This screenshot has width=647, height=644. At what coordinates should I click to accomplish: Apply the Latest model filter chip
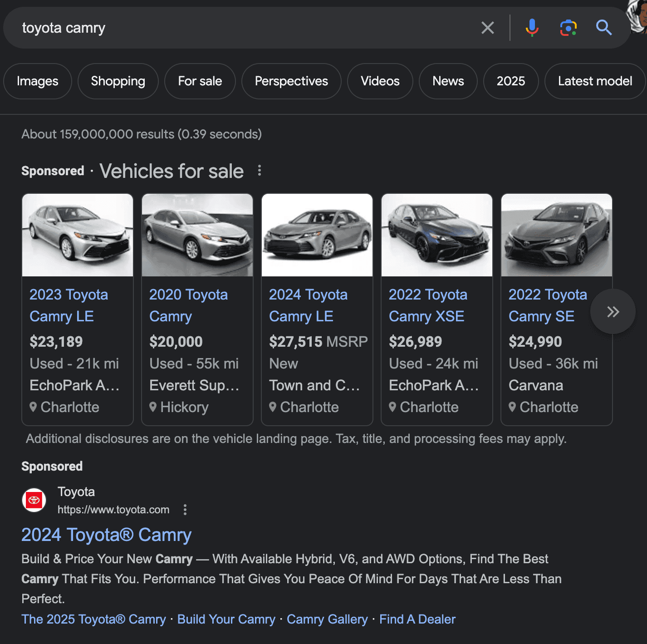coord(595,81)
